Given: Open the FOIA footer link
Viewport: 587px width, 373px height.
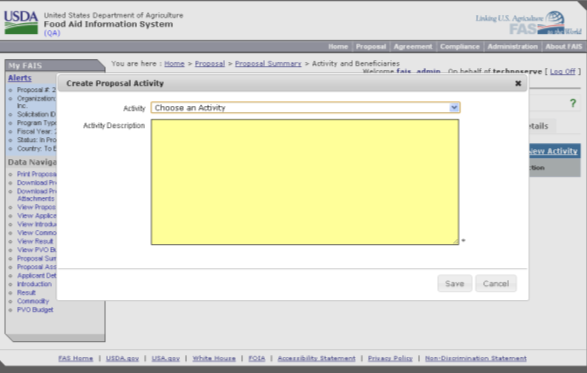Looking at the screenshot, I should pos(256,358).
